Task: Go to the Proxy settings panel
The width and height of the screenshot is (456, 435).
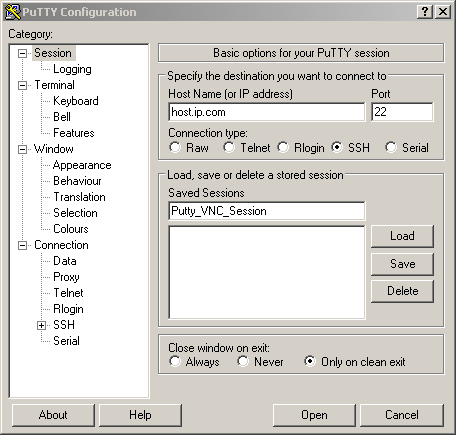Action: tap(66, 277)
